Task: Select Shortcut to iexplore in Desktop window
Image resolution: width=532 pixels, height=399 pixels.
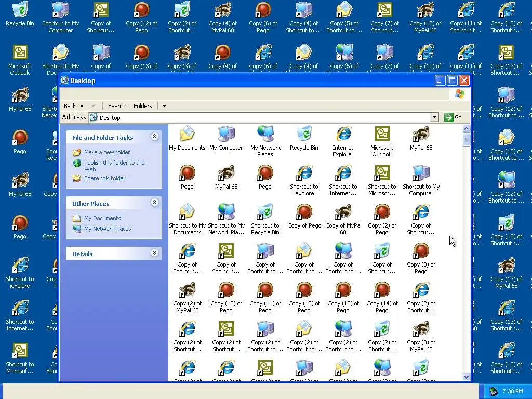Action: pos(304,180)
